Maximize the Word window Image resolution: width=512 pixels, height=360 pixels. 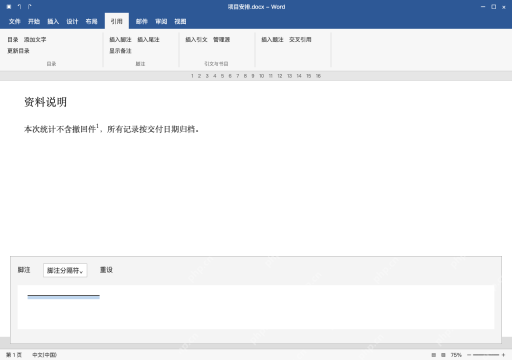[x=494, y=7]
